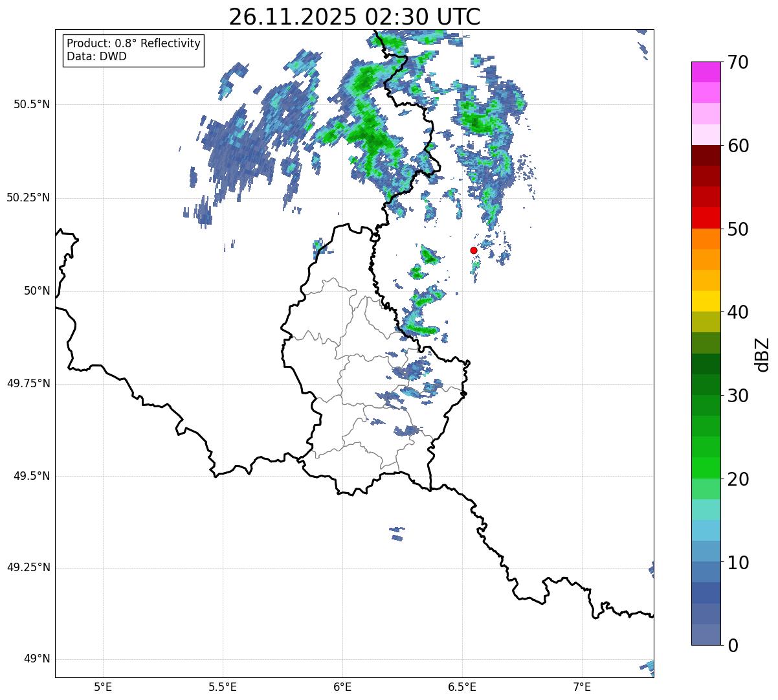The height and width of the screenshot is (700, 778).
Task: Click the 49°N latitude tick label
Action: [37, 659]
